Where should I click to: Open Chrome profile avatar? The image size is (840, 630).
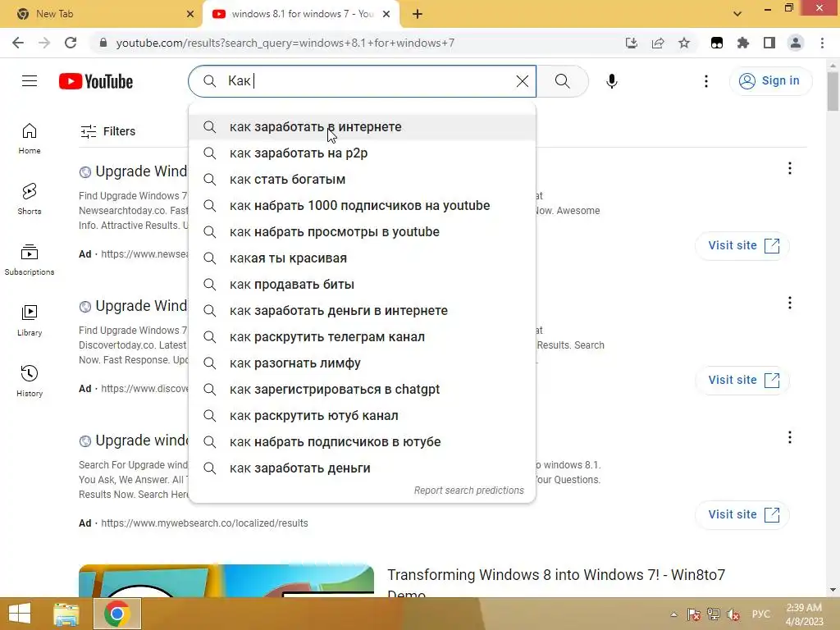click(x=796, y=43)
